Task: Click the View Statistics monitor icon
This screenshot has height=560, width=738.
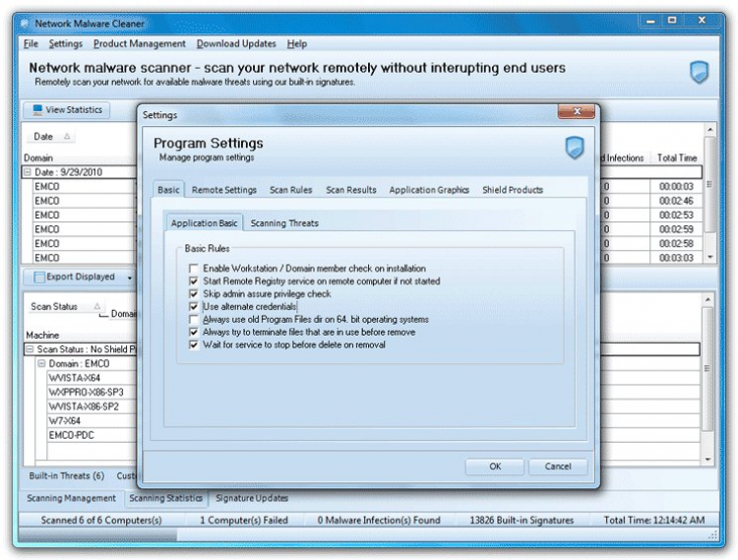Action: point(37,109)
